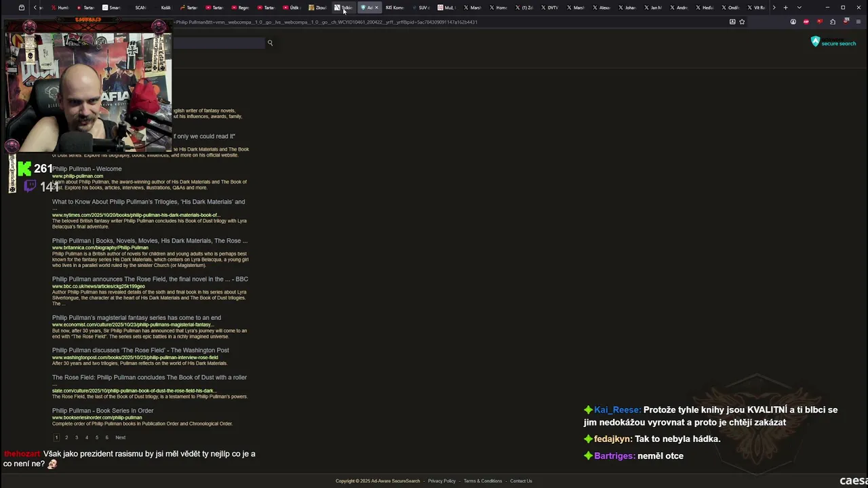Viewport: 868px width, 488px height.
Task: Open the bbc.co.uk news article URL
Action: tap(98, 287)
